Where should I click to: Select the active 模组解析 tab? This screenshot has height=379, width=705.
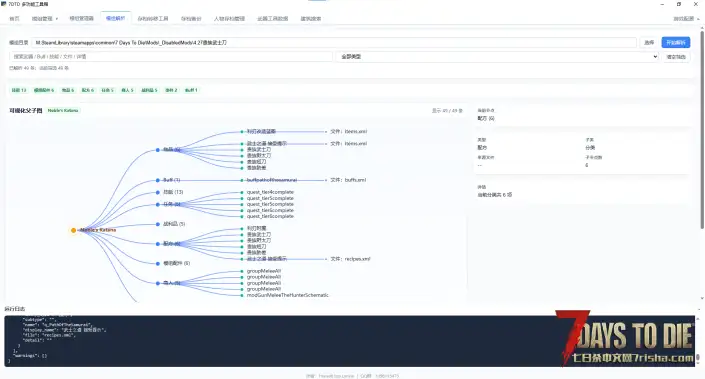coord(115,18)
